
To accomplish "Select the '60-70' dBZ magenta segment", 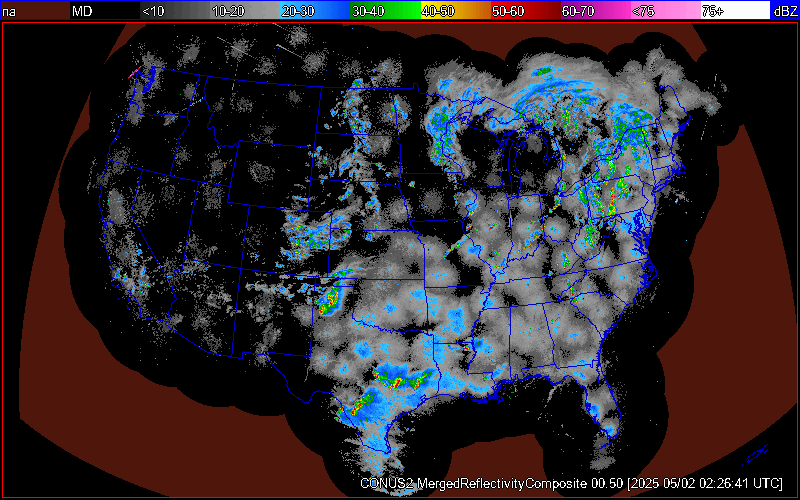I will [x=595, y=10].
